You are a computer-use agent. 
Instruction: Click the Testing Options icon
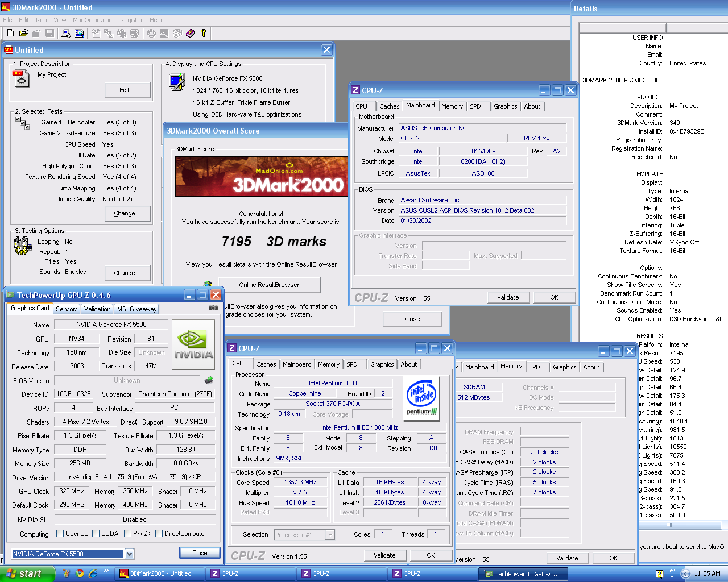tap(23, 245)
